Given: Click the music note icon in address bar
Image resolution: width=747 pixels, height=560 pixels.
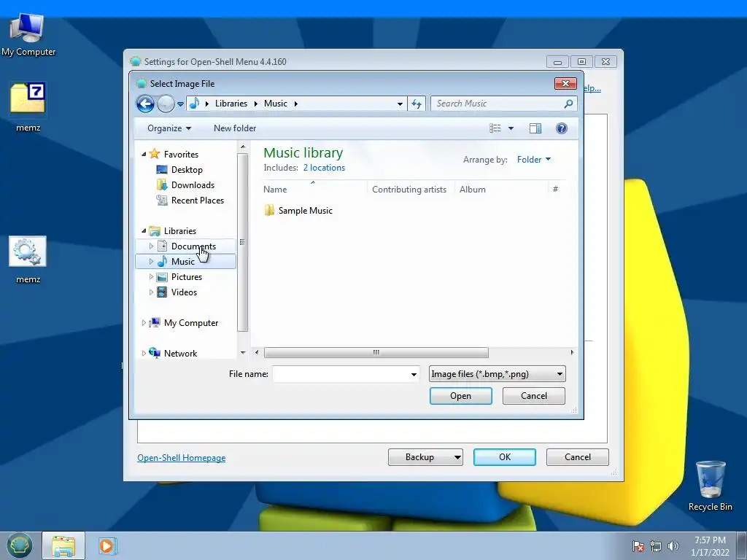Looking at the screenshot, I should [194, 104].
